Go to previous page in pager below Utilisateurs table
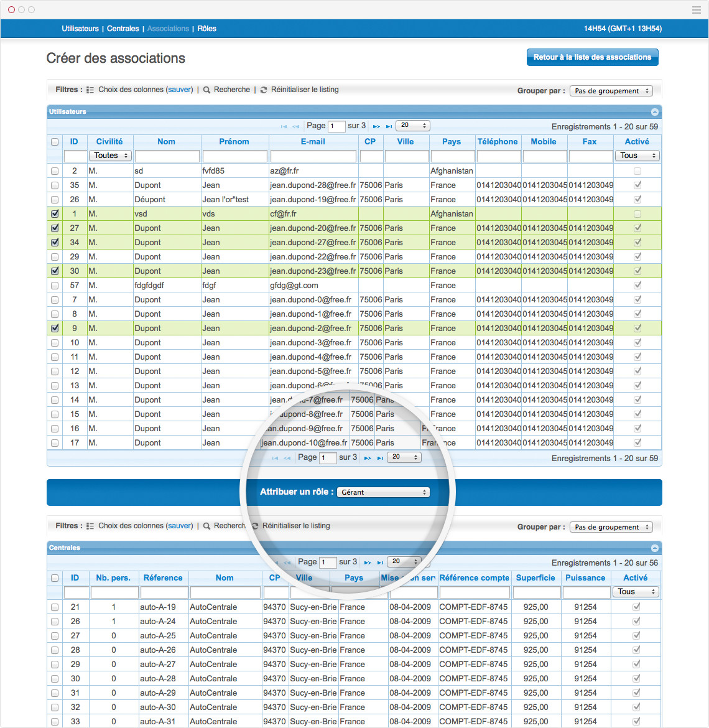Screen dimensions: 709x728 tap(287, 458)
